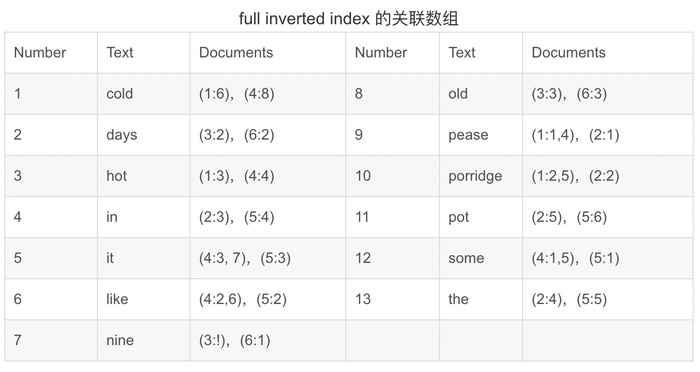Select the cell with '(2:4), (5:5)'
The image size is (700, 372).
[608, 299]
